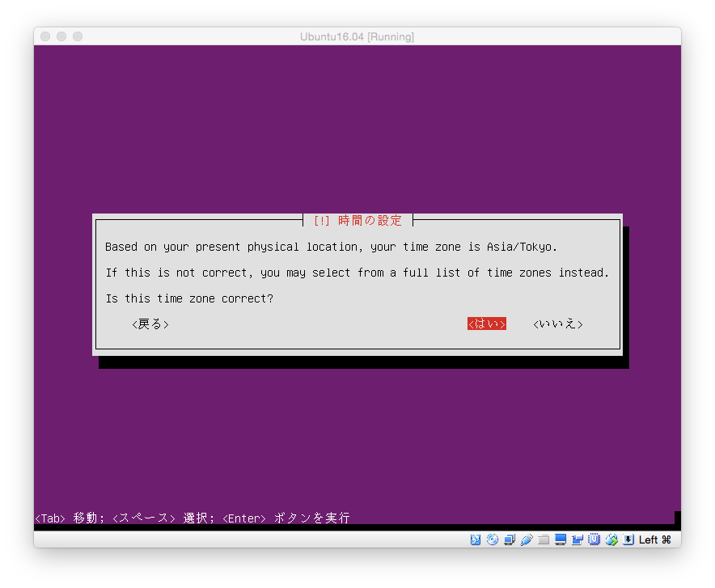The height and width of the screenshot is (588, 715).
Task: Maximize the VirtualBox VM window
Action: coord(78,36)
